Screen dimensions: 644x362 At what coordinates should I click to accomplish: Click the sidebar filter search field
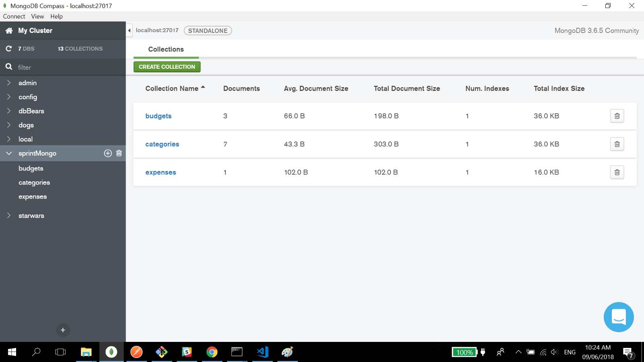tap(68, 67)
